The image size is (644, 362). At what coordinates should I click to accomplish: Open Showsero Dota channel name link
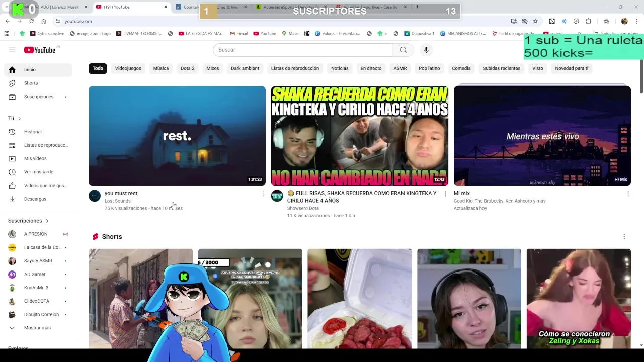click(303, 208)
